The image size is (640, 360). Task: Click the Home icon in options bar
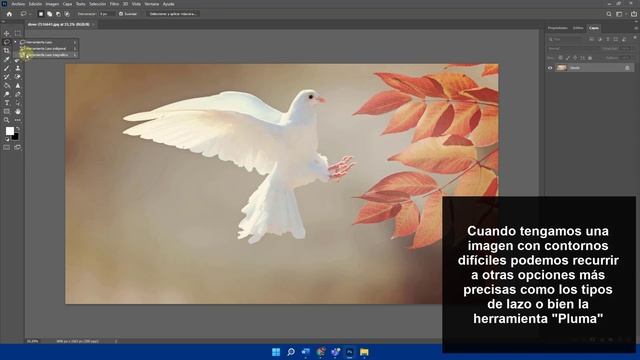(x=9, y=14)
